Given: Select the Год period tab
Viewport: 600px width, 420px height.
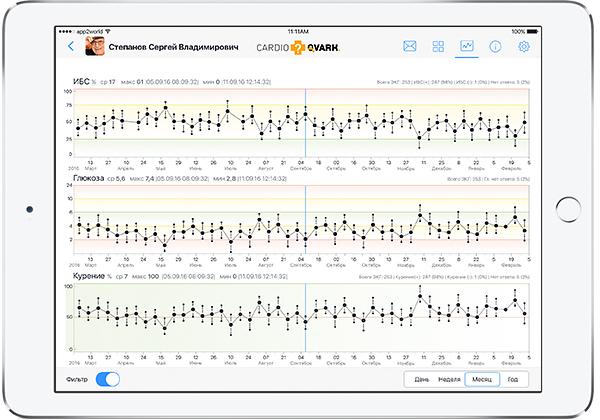Looking at the screenshot, I should (x=513, y=379).
